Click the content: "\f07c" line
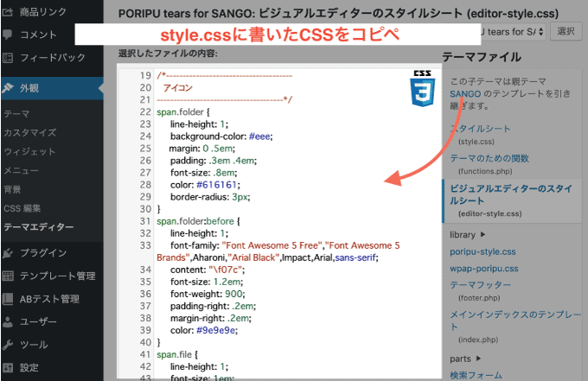 coord(208,270)
